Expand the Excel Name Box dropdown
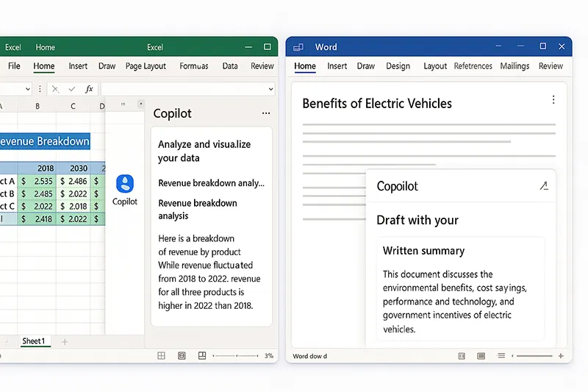Viewport: 588px width, 392px height. pos(28,89)
